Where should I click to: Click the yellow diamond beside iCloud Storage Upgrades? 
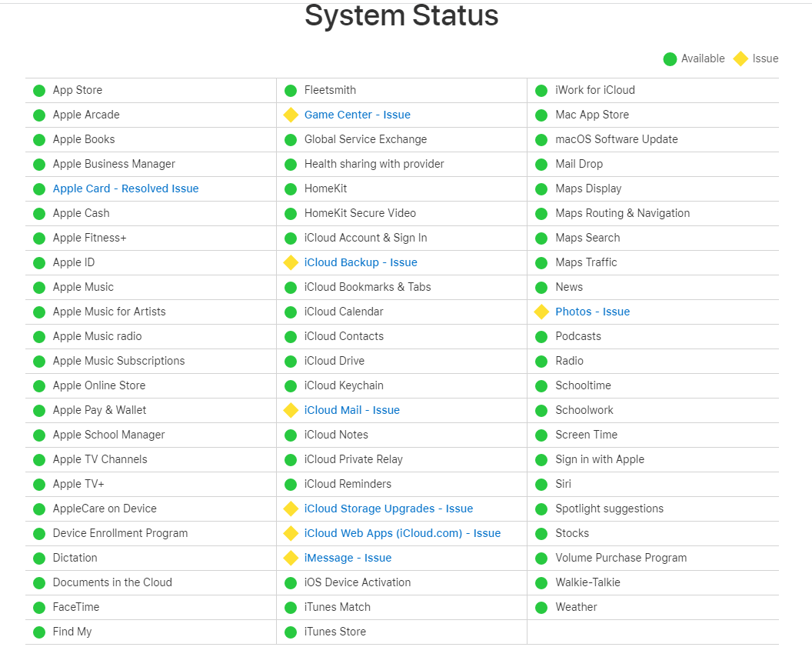pyautogui.click(x=291, y=509)
